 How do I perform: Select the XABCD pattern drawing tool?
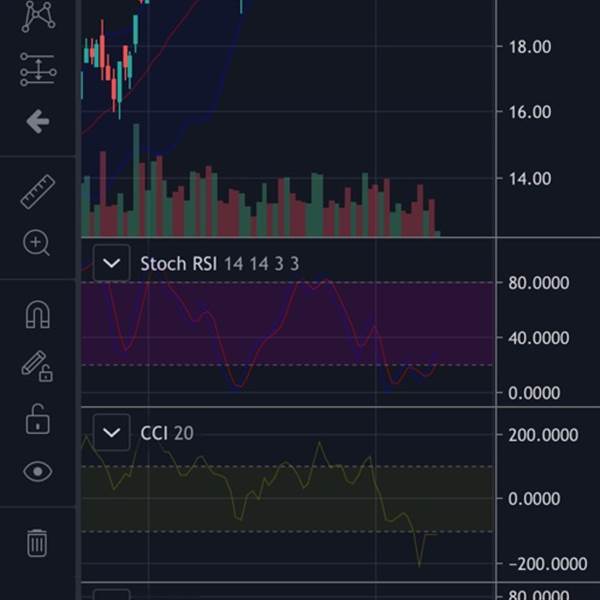[x=38, y=16]
